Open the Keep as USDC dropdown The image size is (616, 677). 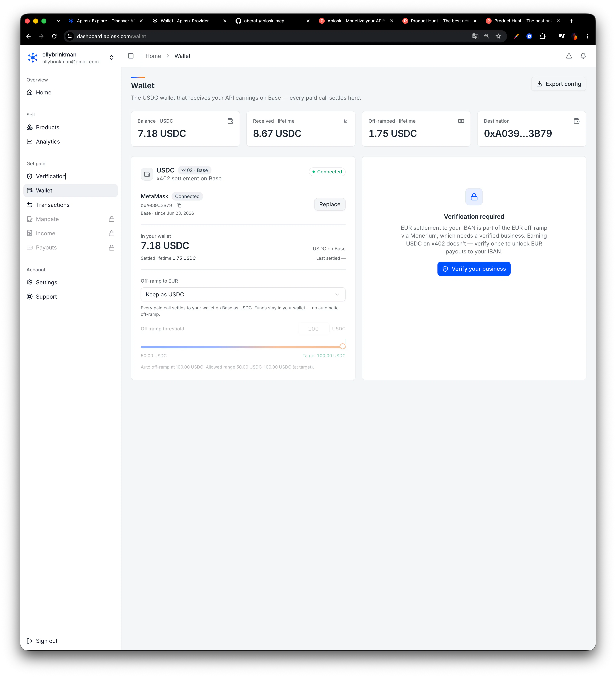tap(243, 294)
